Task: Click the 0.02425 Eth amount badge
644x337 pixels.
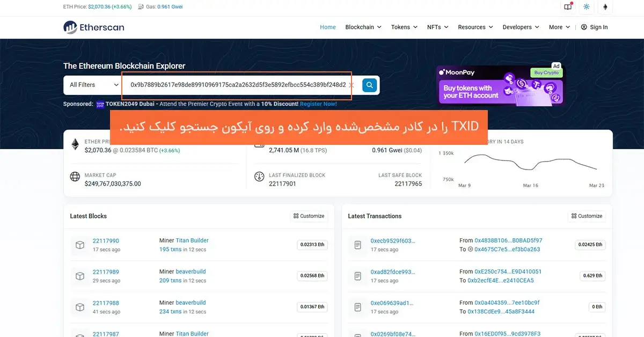Action: click(590, 245)
